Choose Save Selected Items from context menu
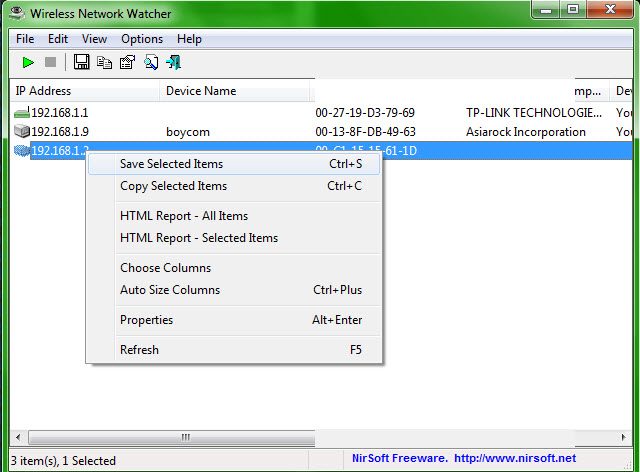640x472 pixels. click(171, 164)
